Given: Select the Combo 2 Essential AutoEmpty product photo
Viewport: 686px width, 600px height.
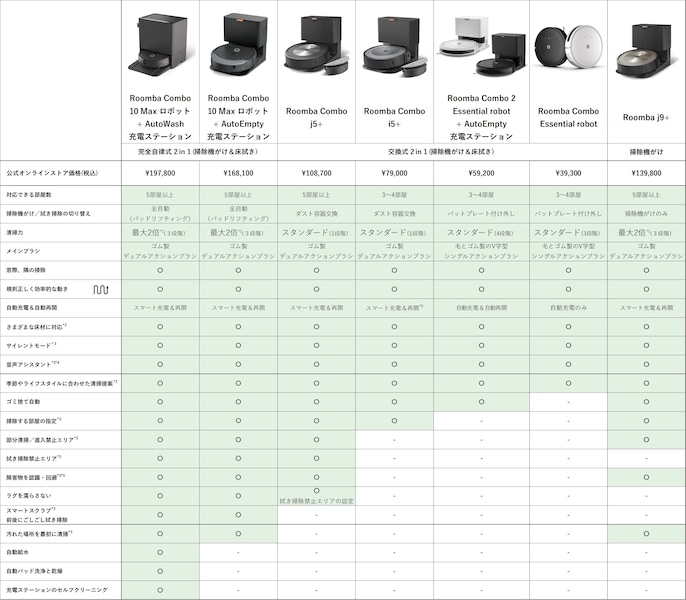Looking at the screenshot, I should [481, 46].
